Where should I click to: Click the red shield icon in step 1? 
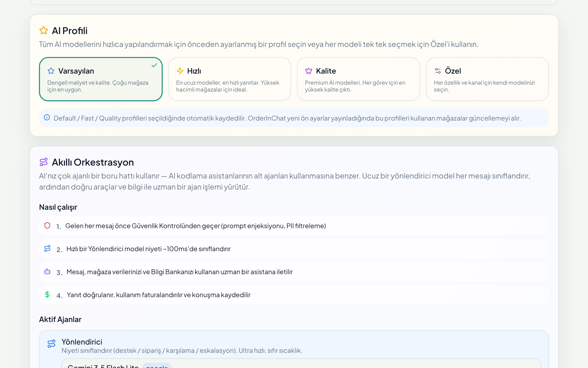pos(47,225)
